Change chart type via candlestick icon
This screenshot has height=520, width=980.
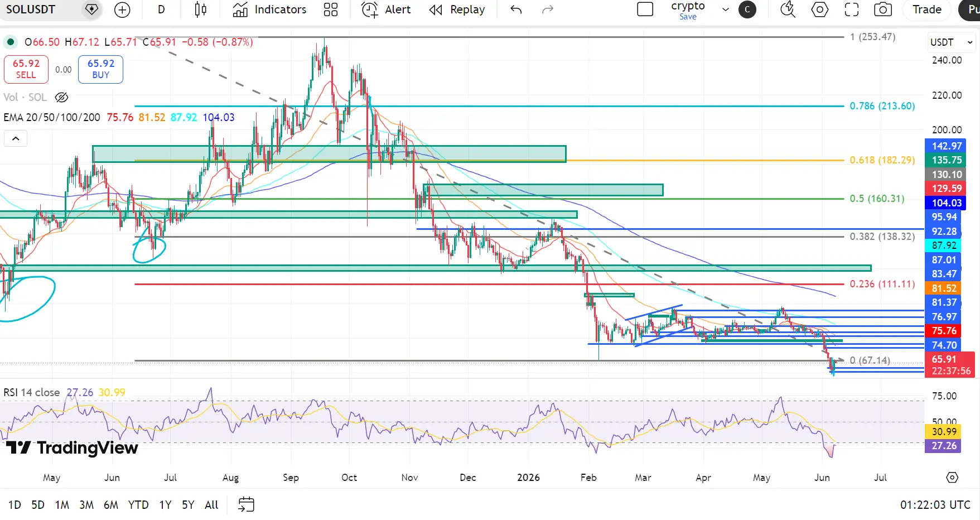click(201, 9)
